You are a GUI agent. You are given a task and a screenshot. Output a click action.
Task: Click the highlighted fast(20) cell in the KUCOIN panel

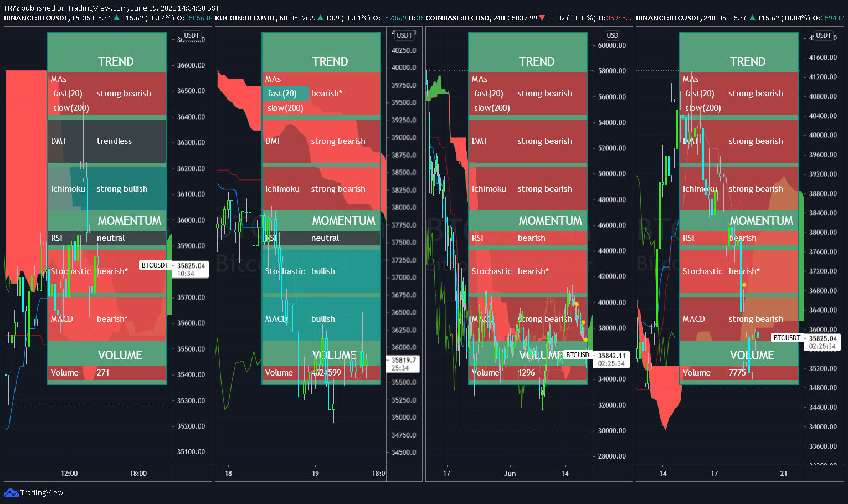[285, 94]
